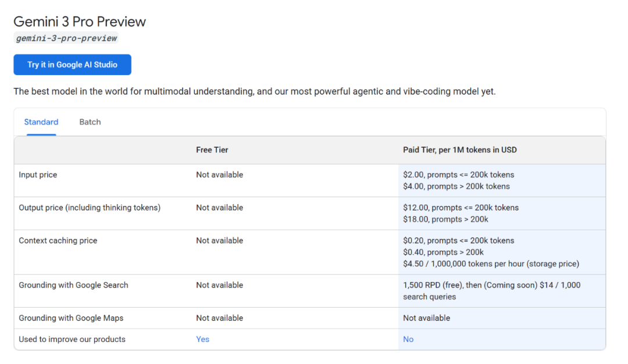Click the Used to improve our products label
628x364 pixels.
(x=72, y=340)
